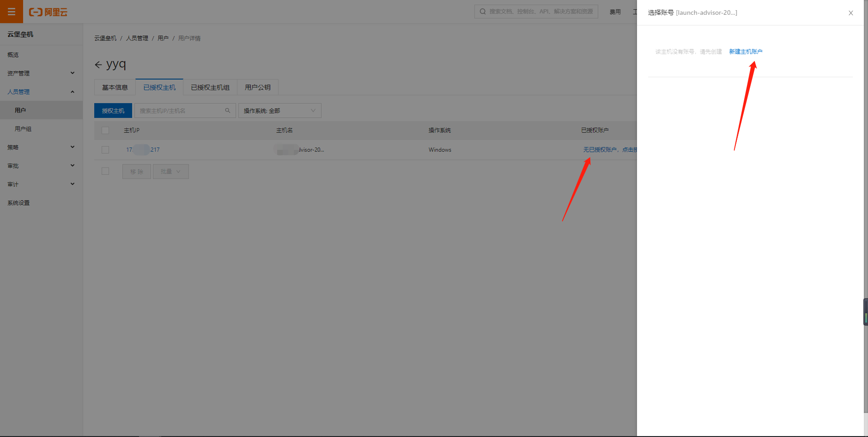Image resolution: width=868 pixels, height=437 pixels.
Task: Click 用户 in the breadcrumb
Action: [163, 38]
